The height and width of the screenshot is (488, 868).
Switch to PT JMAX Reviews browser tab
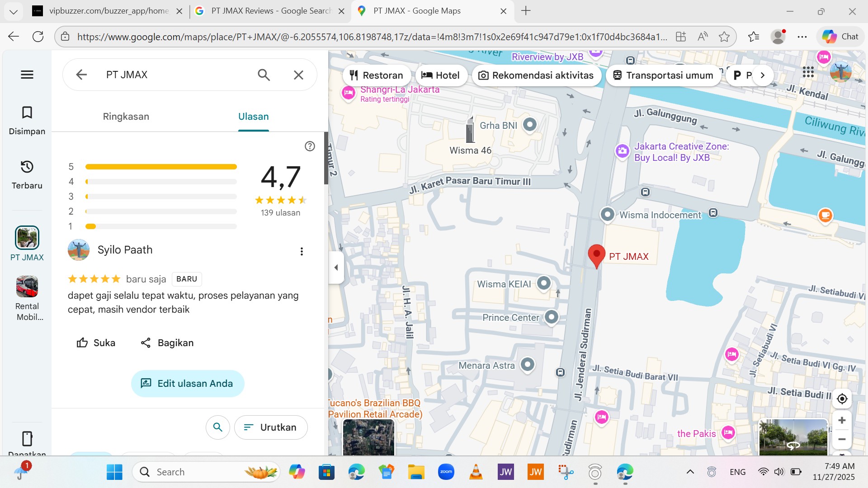[x=270, y=11]
